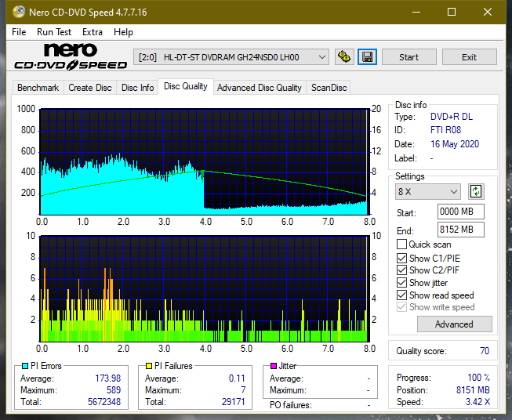Open the Advanced Disc Quality tab
Screen dimensions: 512x420
(x=260, y=88)
